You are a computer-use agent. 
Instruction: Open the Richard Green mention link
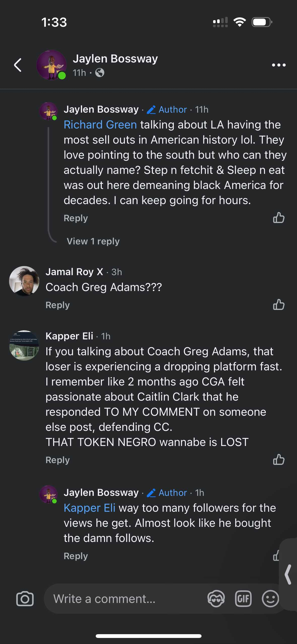point(100,125)
